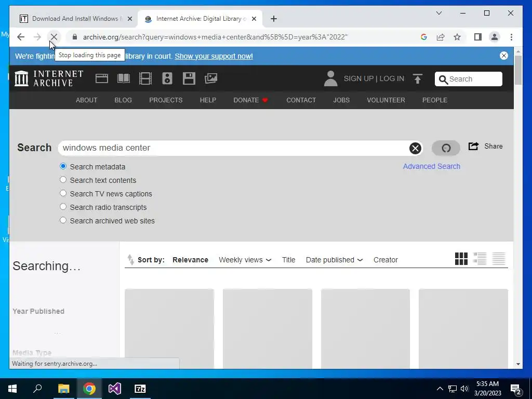Dismiss the blue court banner

click(504, 56)
